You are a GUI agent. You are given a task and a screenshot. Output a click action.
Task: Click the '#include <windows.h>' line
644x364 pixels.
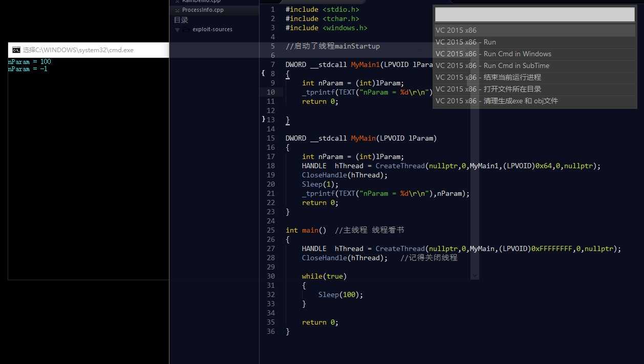coord(327,28)
